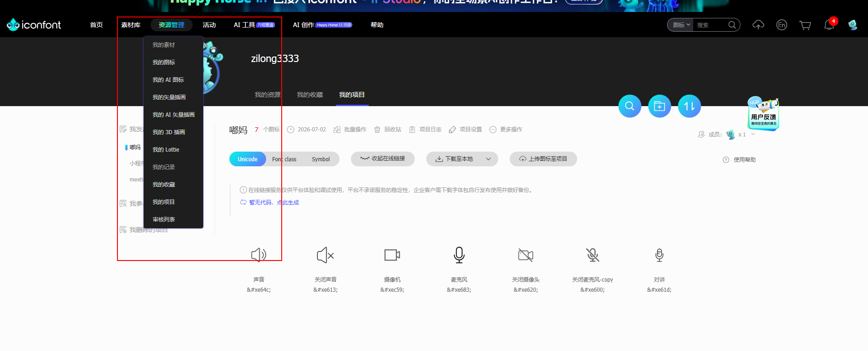Screen dimensions: 868x351
Task: Open 资源管理 menu in navigation
Action: 172,25
